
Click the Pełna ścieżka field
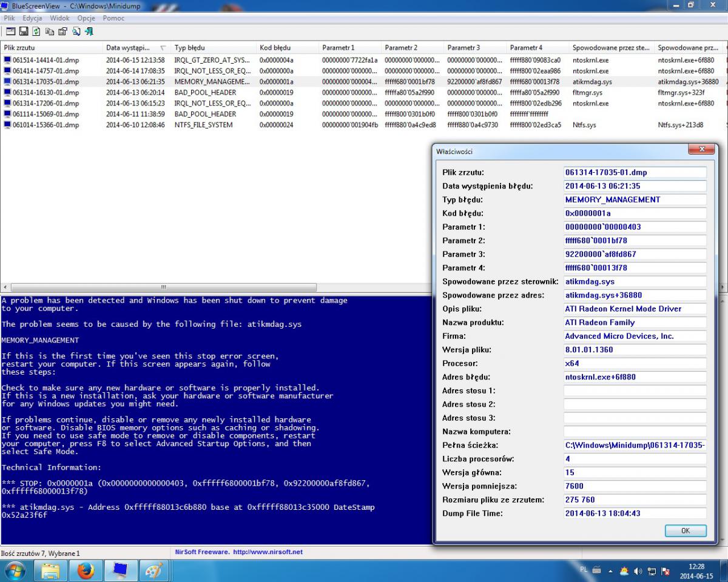pos(635,445)
